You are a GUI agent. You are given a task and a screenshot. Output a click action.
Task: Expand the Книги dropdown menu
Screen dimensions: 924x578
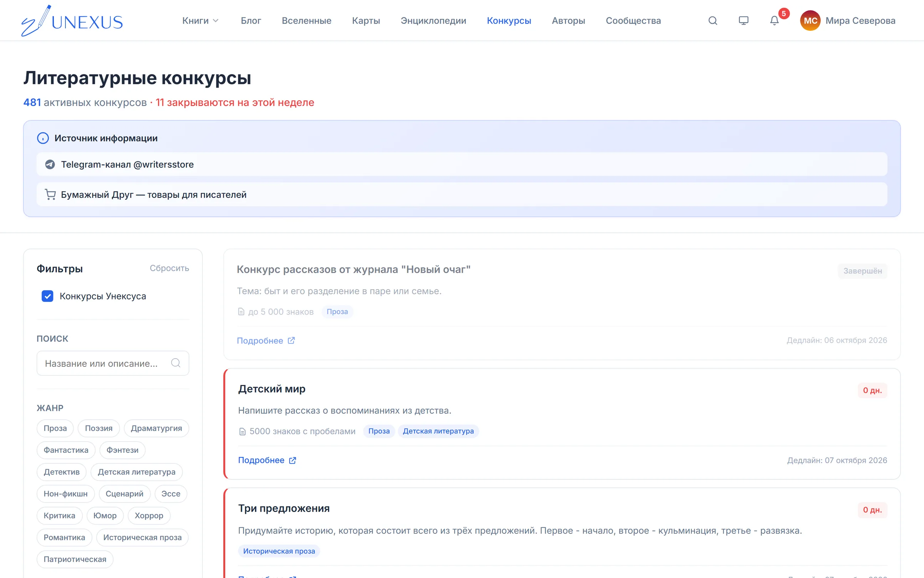tap(200, 20)
